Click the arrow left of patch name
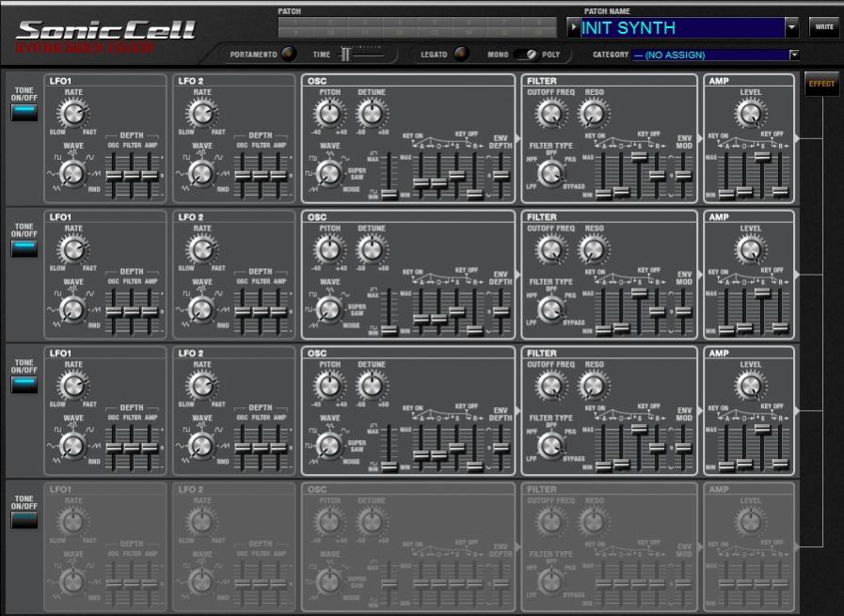Image resolution: width=844 pixels, height=616 pixels. pyautogui.click(x=573, y=27)
